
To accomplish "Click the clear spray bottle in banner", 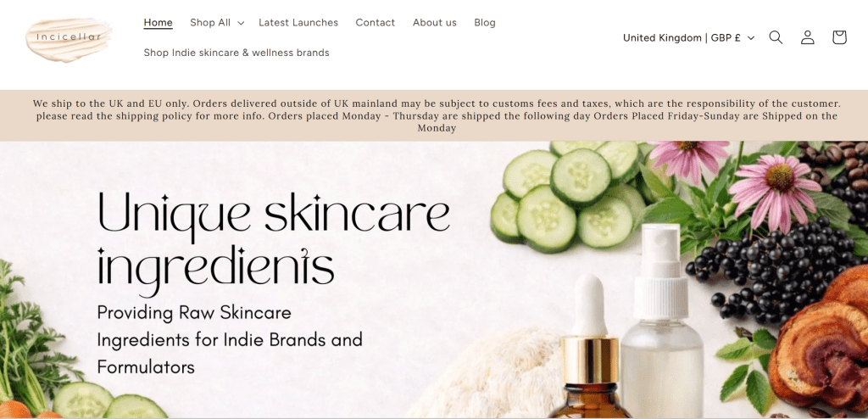I will click(662, 321).
